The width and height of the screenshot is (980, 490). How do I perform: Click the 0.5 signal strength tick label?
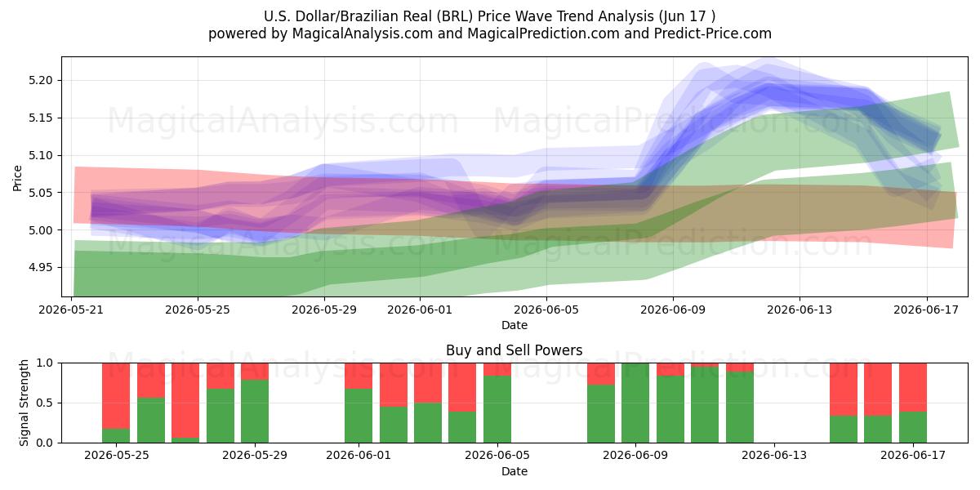click(x=46, y=403)
